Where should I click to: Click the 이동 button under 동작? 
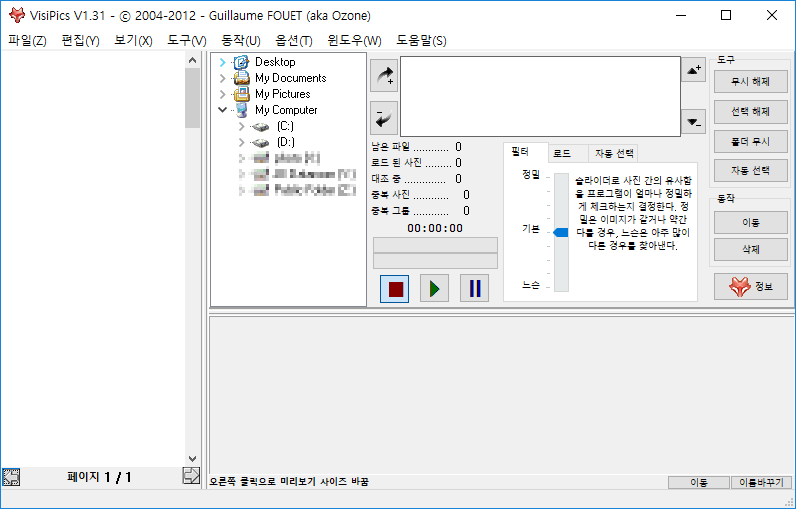point(750,223)
